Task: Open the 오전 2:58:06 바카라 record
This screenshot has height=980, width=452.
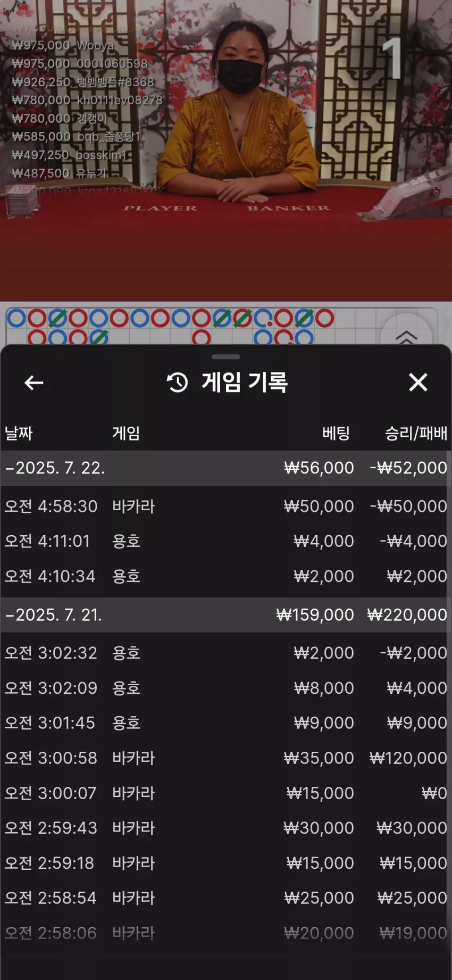Action: (226, 933)
